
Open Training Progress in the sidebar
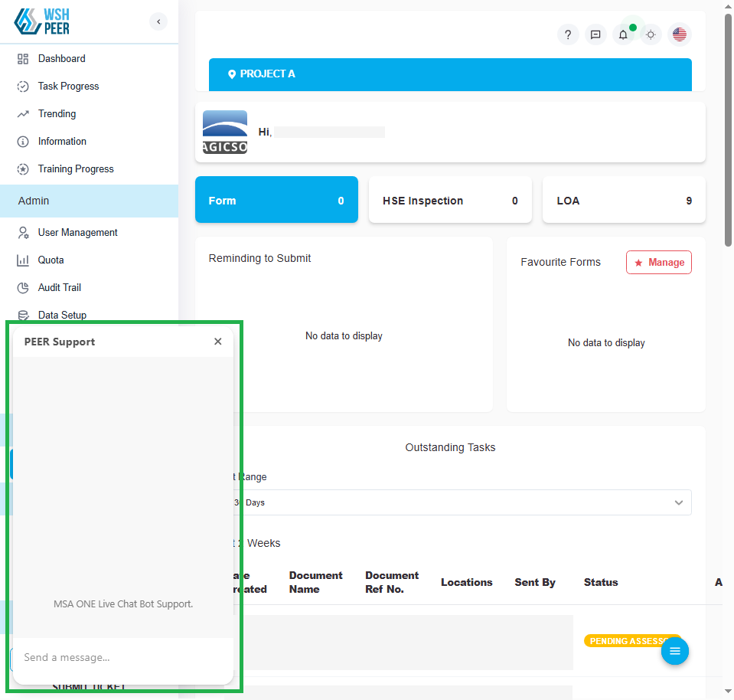[75, 169]
